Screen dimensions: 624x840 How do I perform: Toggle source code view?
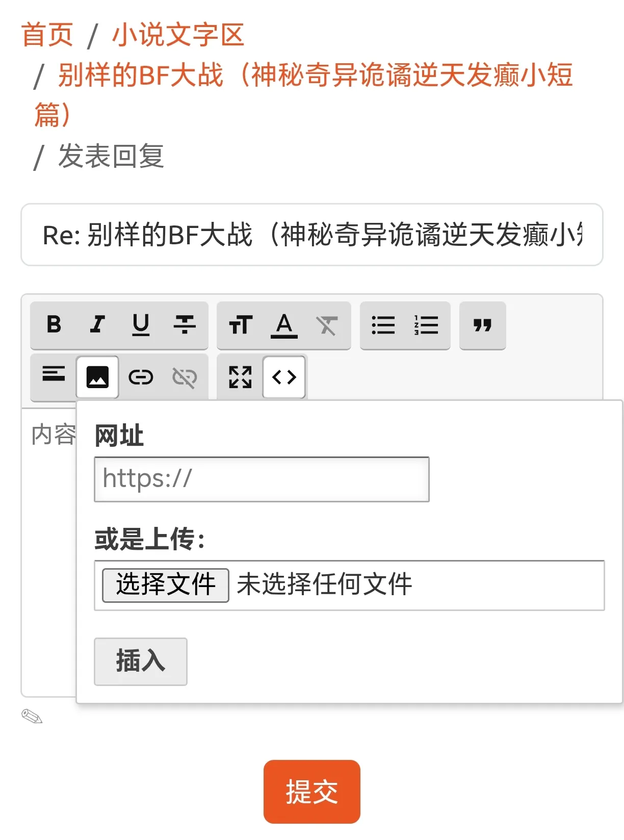(284, 377)
